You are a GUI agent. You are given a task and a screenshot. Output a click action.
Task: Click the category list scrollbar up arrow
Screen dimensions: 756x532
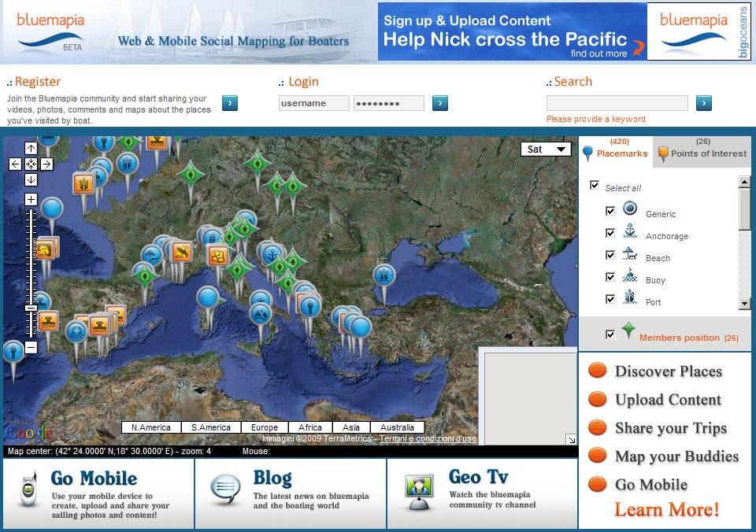[744, 182]
